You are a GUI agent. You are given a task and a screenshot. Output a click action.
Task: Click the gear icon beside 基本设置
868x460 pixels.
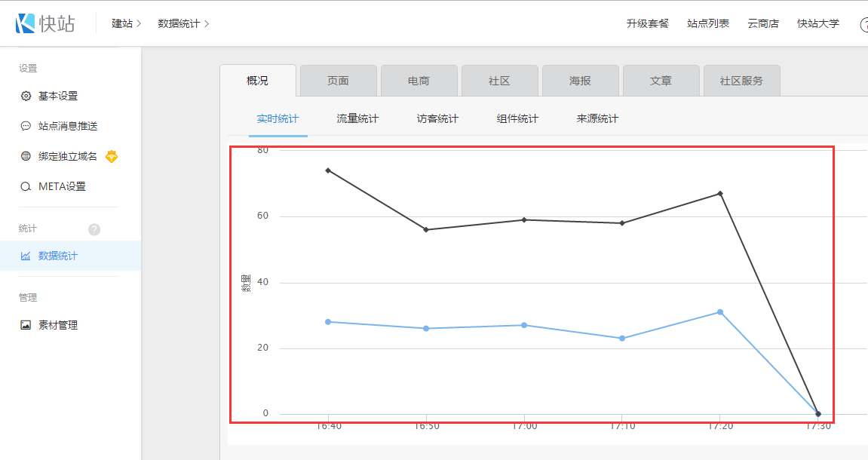click(x=26, y=96)
